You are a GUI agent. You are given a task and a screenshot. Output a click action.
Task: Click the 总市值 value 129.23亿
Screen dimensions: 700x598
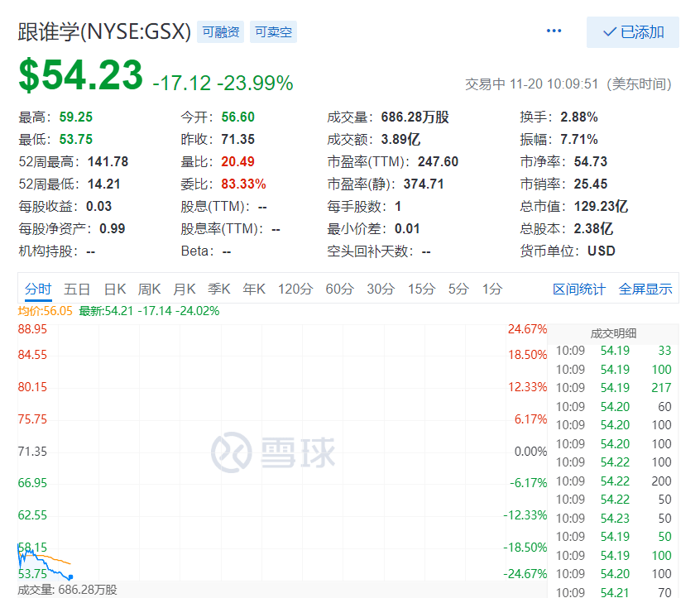[x=601, y=206]
